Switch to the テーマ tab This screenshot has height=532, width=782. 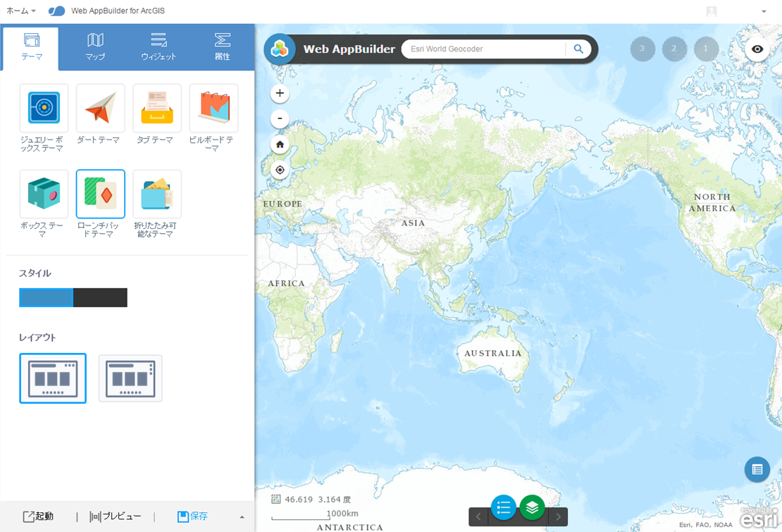pos(32,48)
